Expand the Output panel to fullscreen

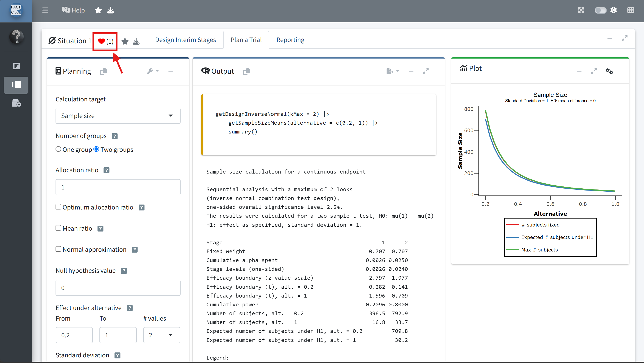point(426,71)
